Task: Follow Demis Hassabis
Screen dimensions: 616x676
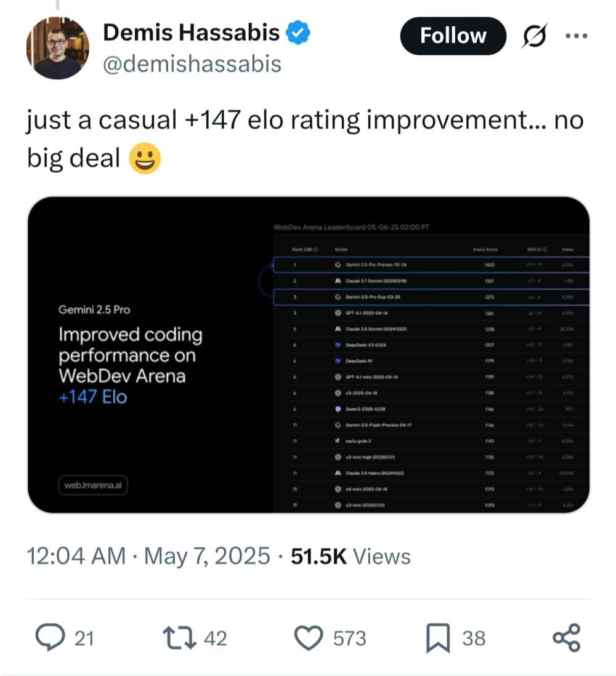Action: (x=453, y=36)
